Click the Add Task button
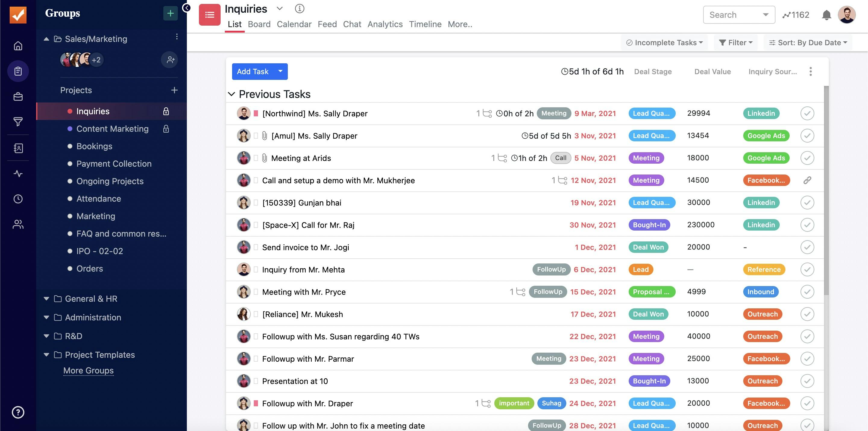Screen dimensions: 868x431 point(253,71)
